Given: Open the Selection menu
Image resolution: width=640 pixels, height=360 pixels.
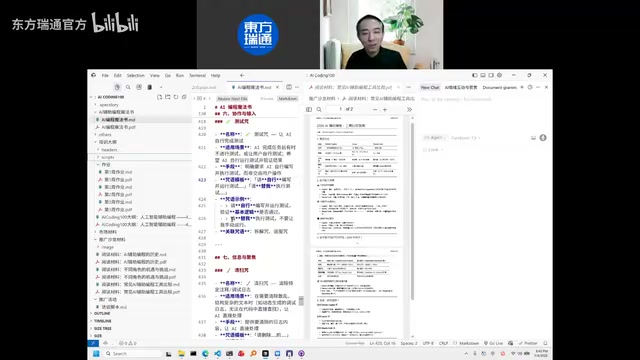Looking at the screenshot, I should [x=136, y=76].
